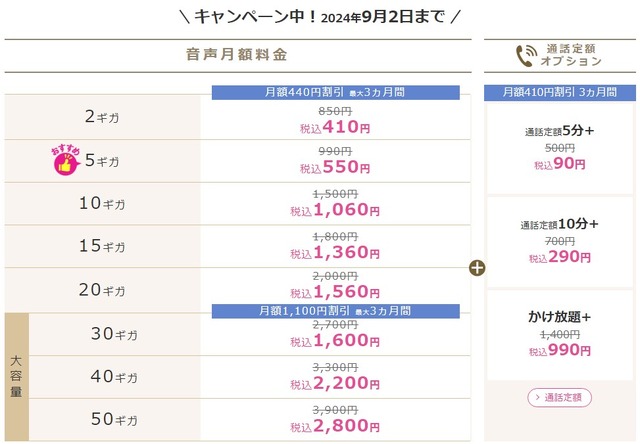Click the 税込1,360円 price for 15ギガ
This screenshot has width=640, height=444.
(x=335, y=253)
